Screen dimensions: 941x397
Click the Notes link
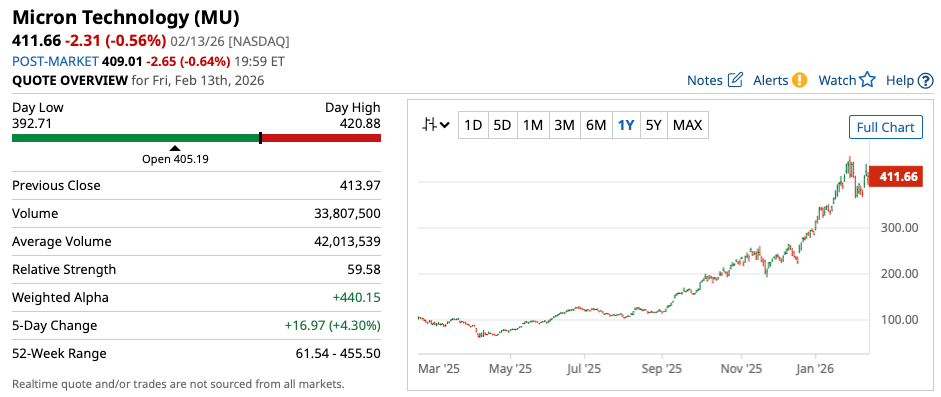pyautogui.click(x=705, y=80)
